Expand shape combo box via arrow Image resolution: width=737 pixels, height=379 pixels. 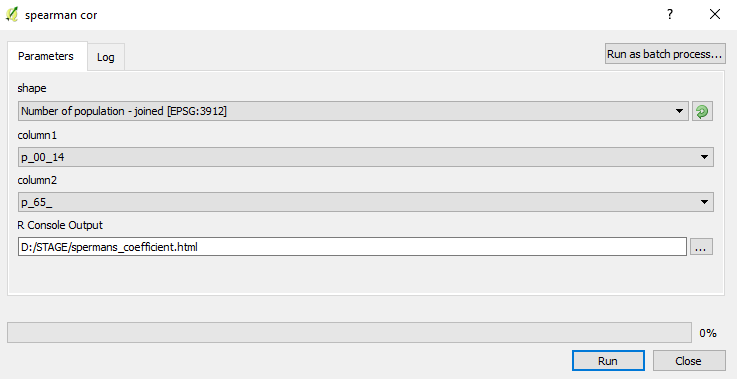679,111
